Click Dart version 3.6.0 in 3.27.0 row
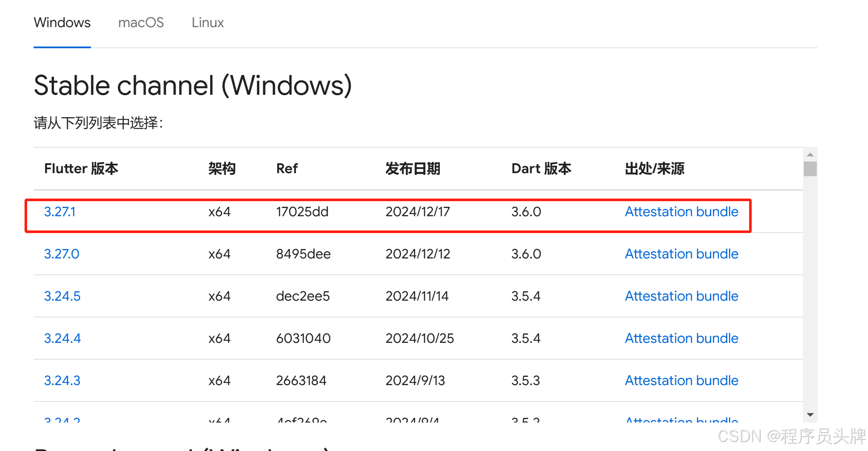The image size is (868, 451). pos(526,254)
